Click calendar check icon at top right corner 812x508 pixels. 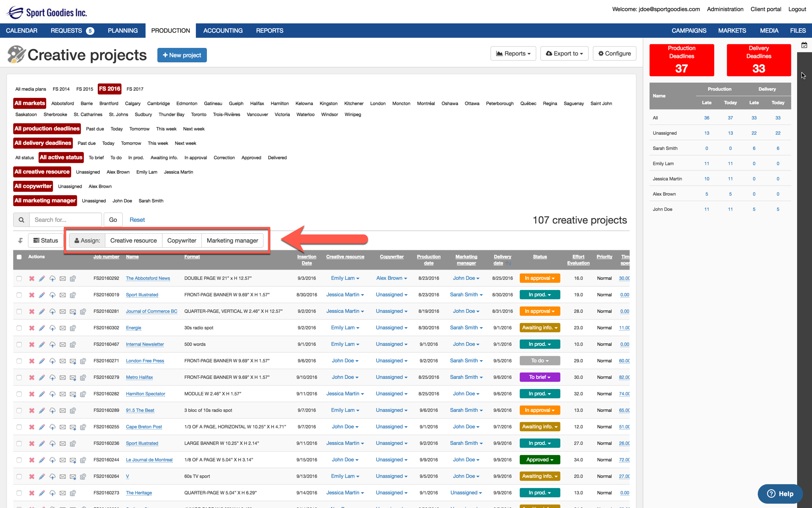coord(804,45)
